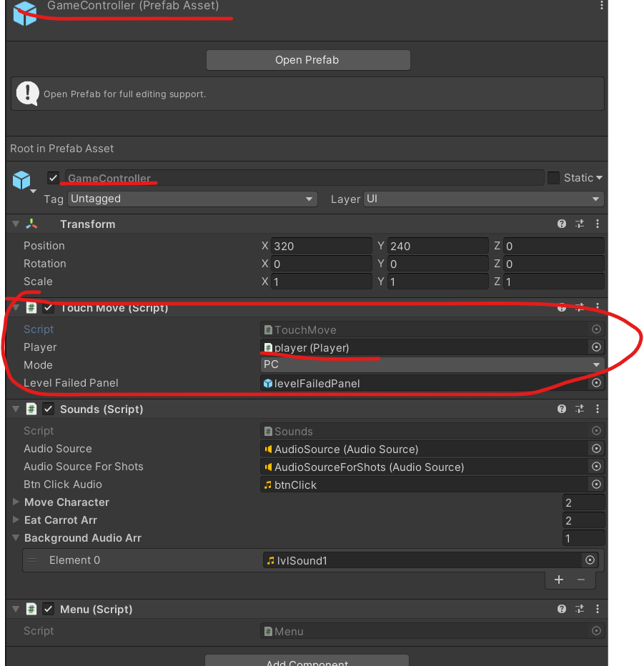Open object picker for Player field
644x666 pixels.
596,347
